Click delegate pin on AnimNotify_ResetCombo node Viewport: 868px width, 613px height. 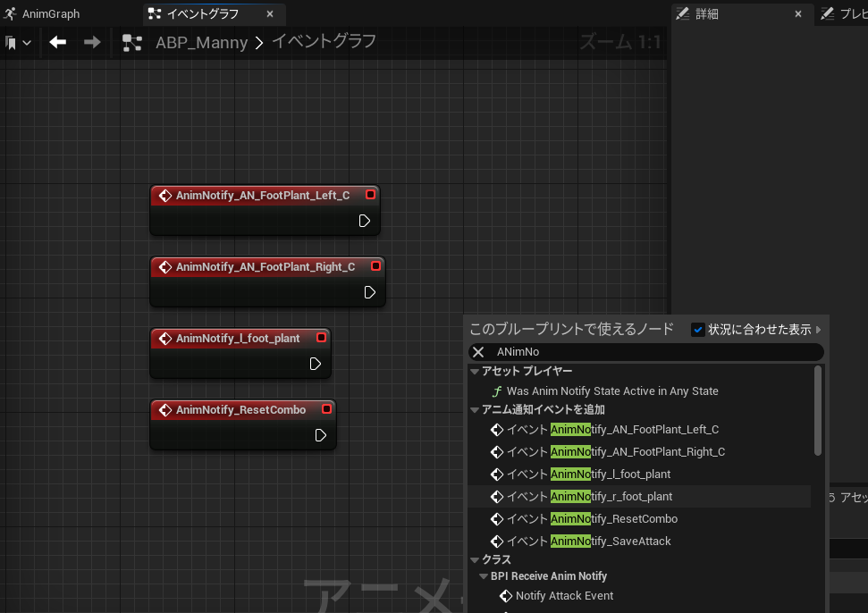coord(326,409)
